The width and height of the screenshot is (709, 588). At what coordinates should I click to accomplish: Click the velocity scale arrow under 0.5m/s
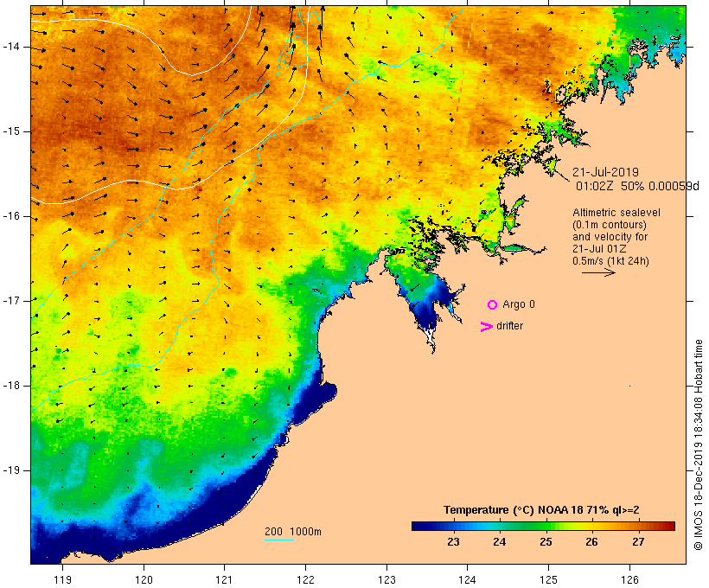(x=598, y=272)
